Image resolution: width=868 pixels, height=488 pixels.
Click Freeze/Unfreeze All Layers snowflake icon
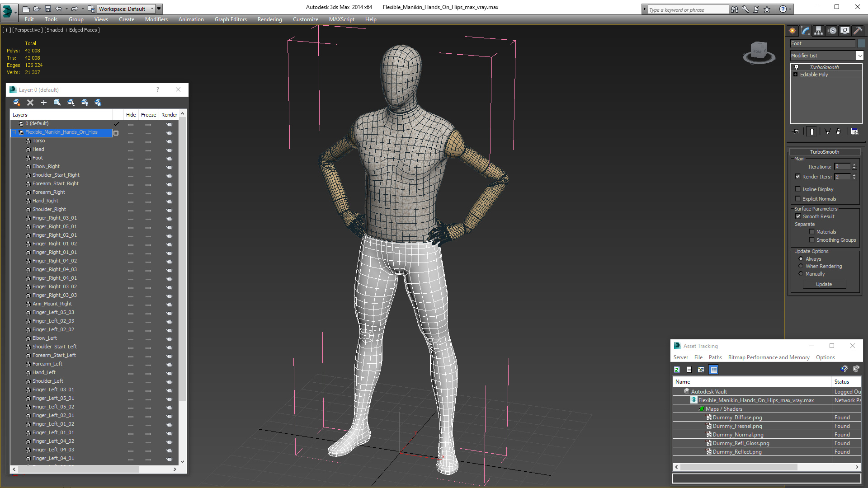[x=98, y=103]
